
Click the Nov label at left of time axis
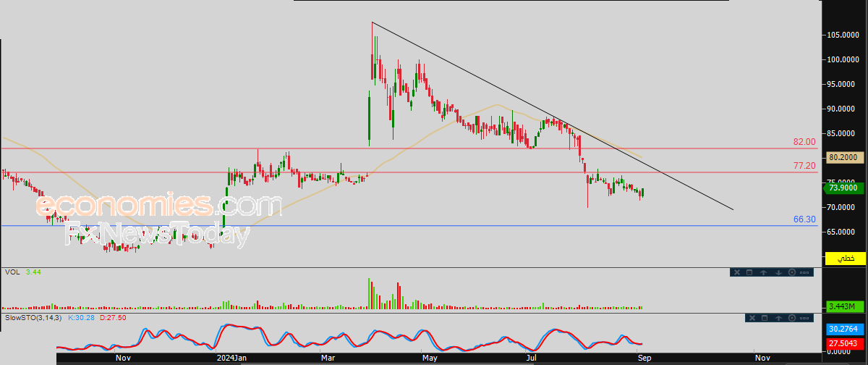pyautogui.click(x=122, y=357)
